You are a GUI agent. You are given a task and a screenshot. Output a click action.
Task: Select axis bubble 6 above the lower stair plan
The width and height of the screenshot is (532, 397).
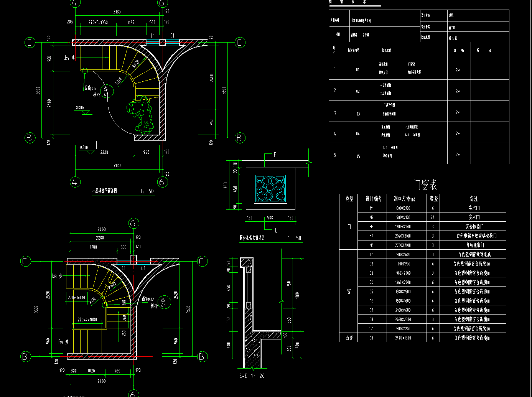(x=133, y=223)
